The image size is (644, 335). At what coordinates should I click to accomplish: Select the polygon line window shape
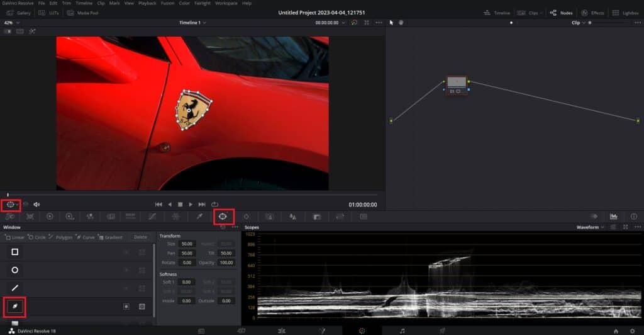pos(15,288)
